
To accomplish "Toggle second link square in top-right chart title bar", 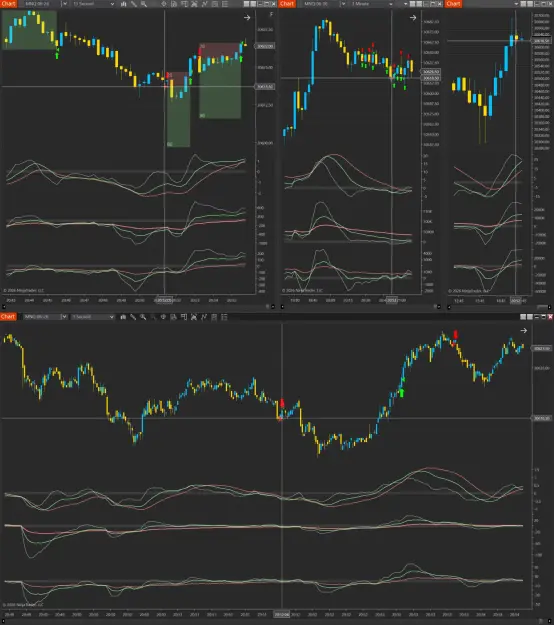I will tap(530, 4).
